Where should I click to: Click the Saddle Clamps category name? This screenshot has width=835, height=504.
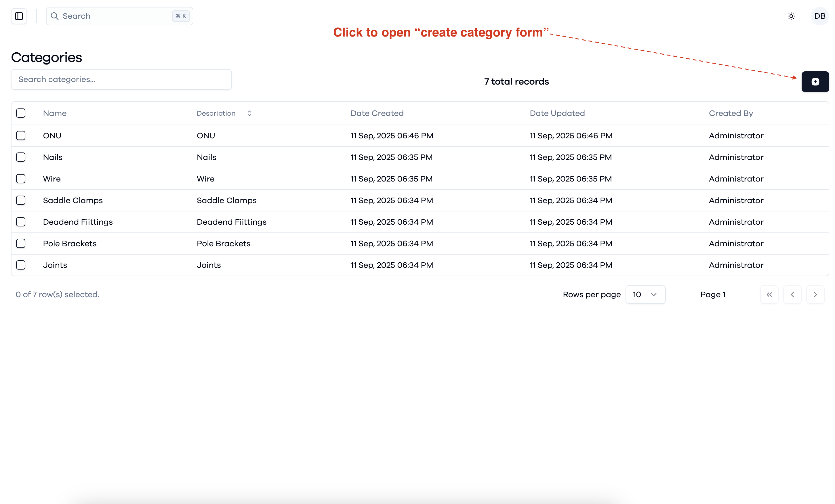click(73, 200)
